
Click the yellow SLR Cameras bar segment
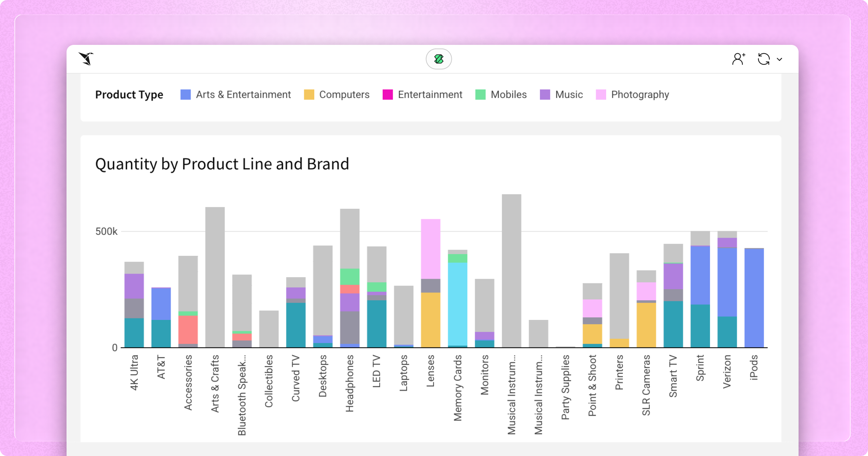coord(646,325)
